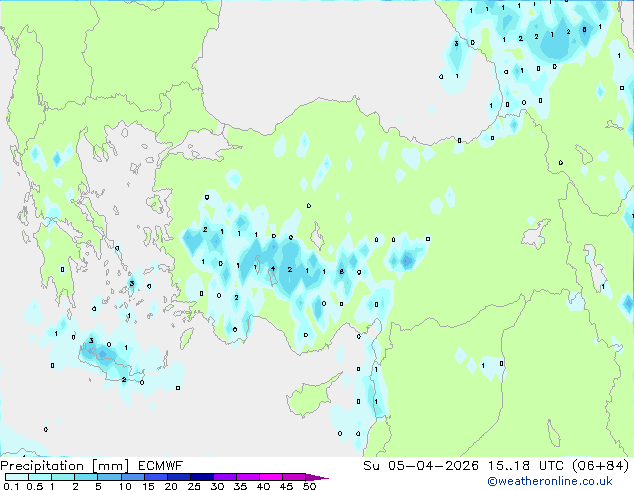Click the '35' legend scale label
This screenshot has height=490, width=634.
pos(240,486)
